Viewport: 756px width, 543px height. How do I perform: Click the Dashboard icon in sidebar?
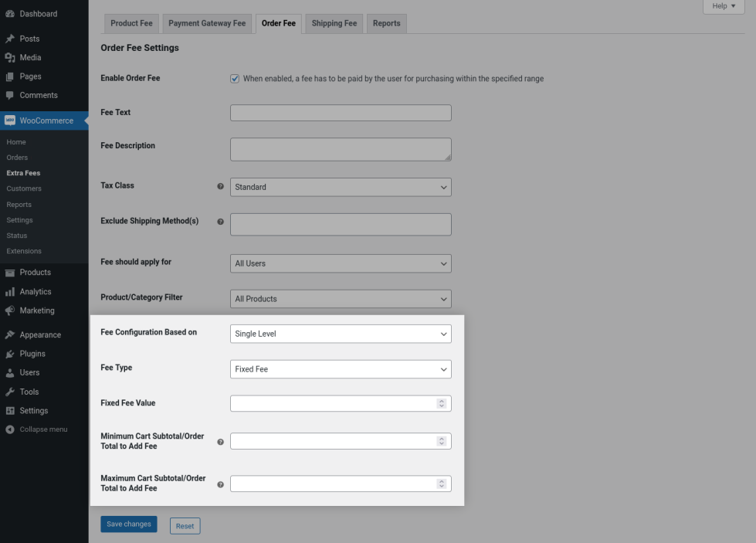click(10, 14)
